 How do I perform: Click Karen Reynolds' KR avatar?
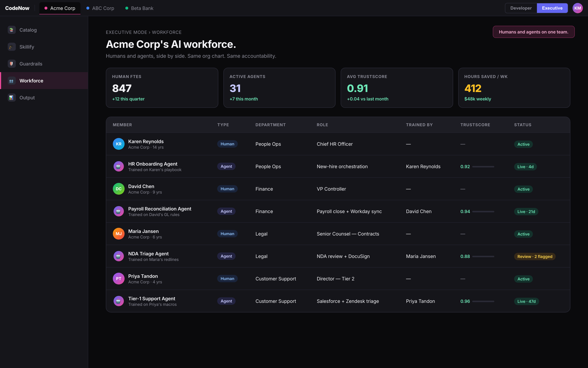point(119,144)
